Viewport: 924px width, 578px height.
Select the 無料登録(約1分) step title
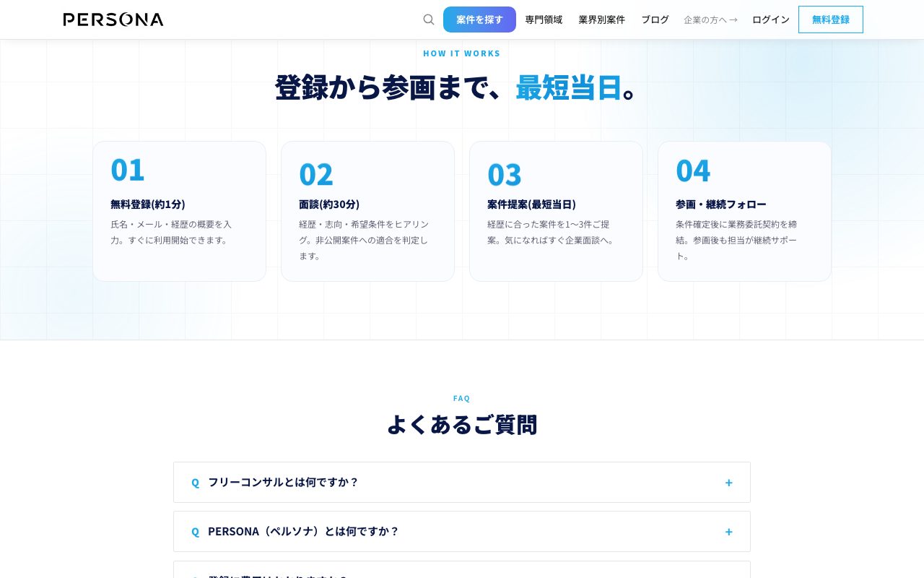coord(148,204)
